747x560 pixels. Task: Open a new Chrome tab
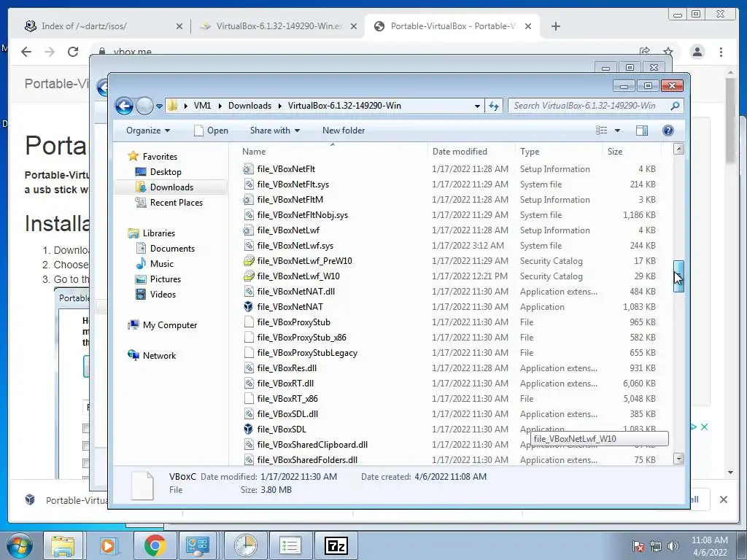pyautogui.click(x=555, y=26)
